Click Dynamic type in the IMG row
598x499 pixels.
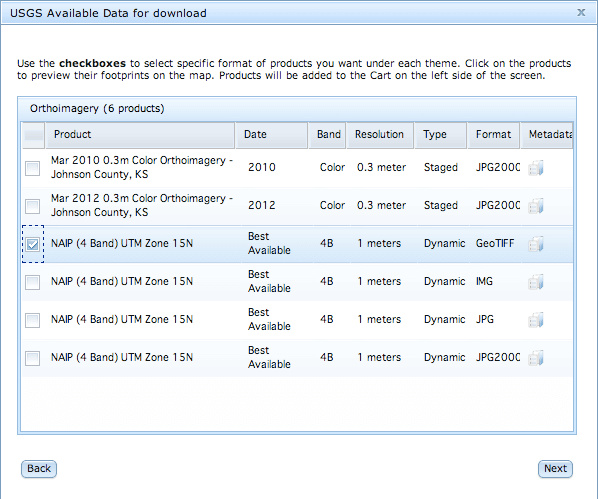click(x=445, y=282)
